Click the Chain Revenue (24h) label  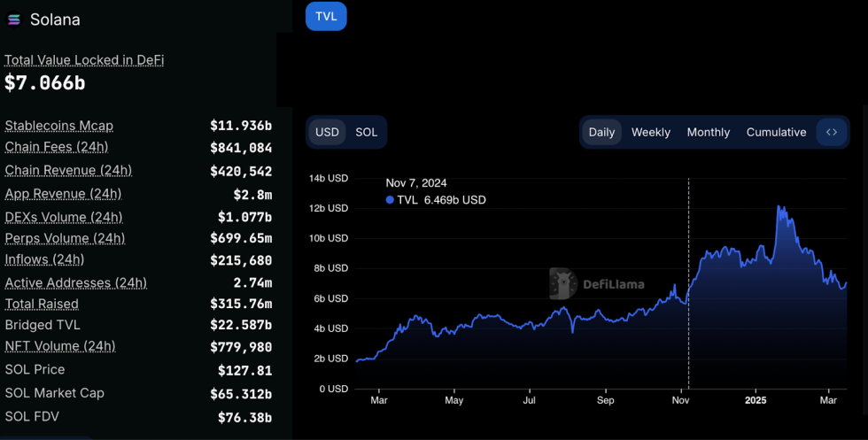coord(68,170)
